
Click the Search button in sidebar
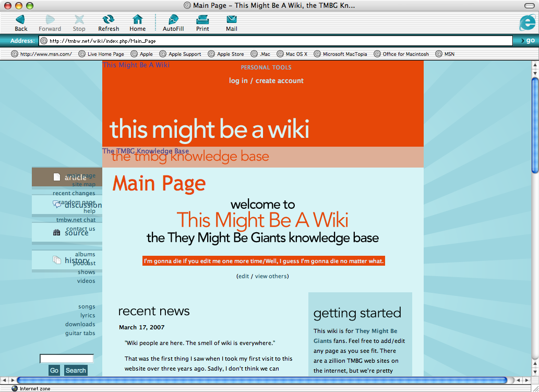76,370
